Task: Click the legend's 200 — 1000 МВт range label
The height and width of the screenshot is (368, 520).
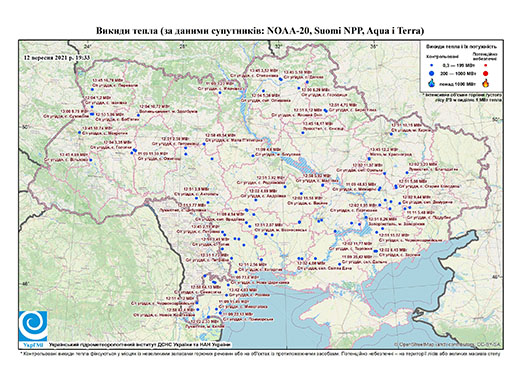Action: [459, 74]
